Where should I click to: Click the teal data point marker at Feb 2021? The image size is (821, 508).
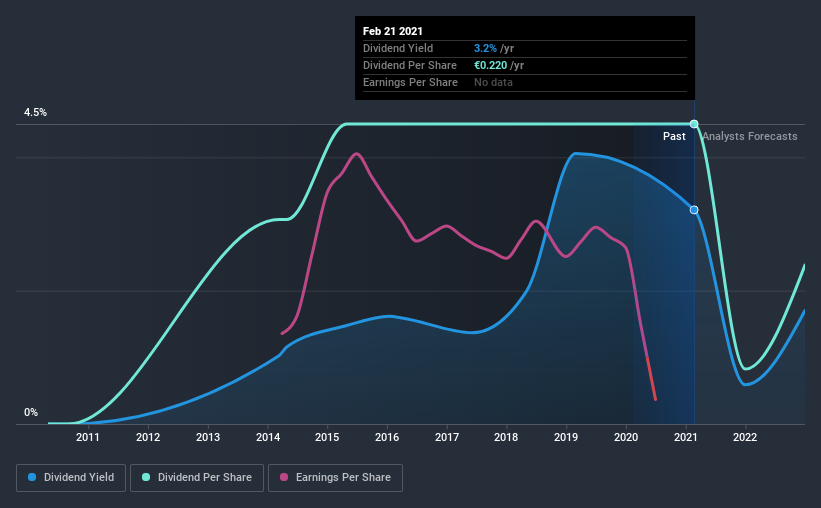tap(694, 124)
